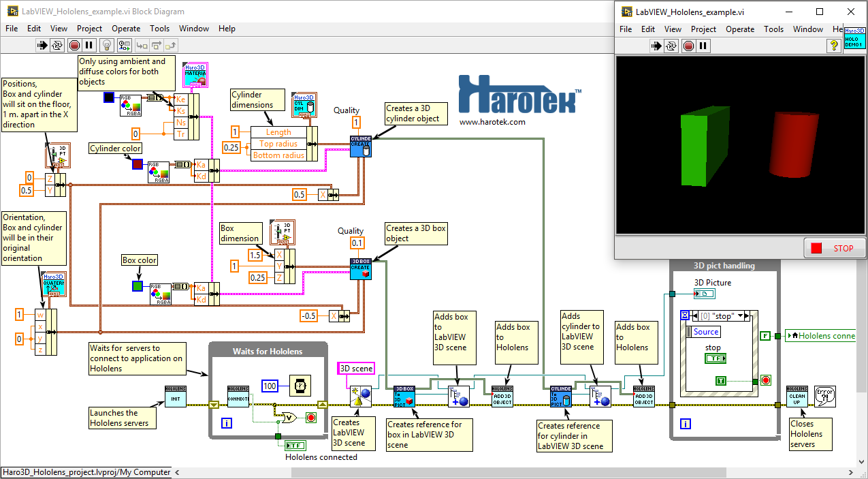Click the green Box color constant
Screen dimensions: 868x479
click(137, 286)
